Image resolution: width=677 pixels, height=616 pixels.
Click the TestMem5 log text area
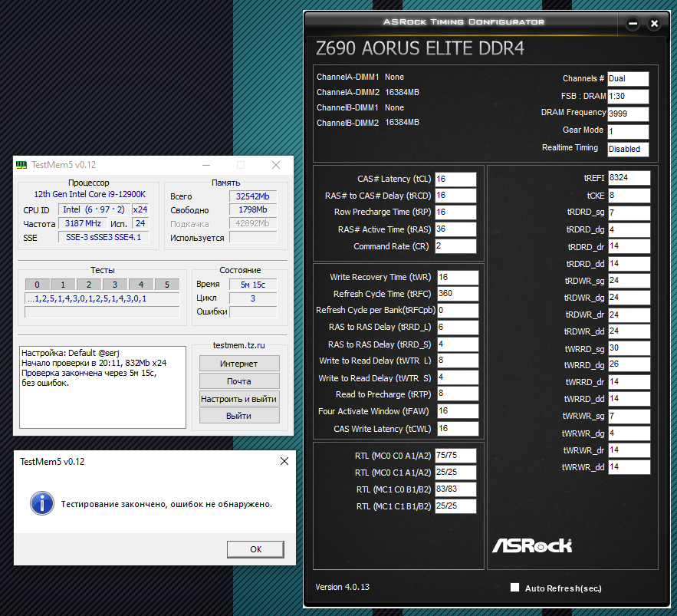point(103,387)
